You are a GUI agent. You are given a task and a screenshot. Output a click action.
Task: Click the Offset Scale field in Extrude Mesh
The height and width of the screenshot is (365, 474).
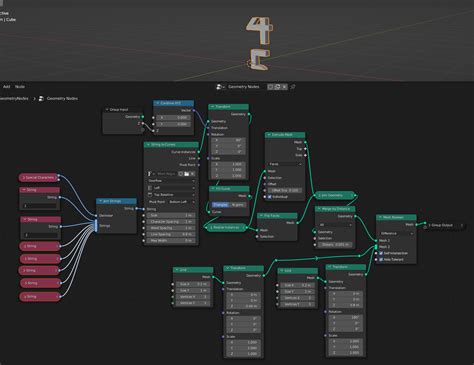tap(285, 190)
